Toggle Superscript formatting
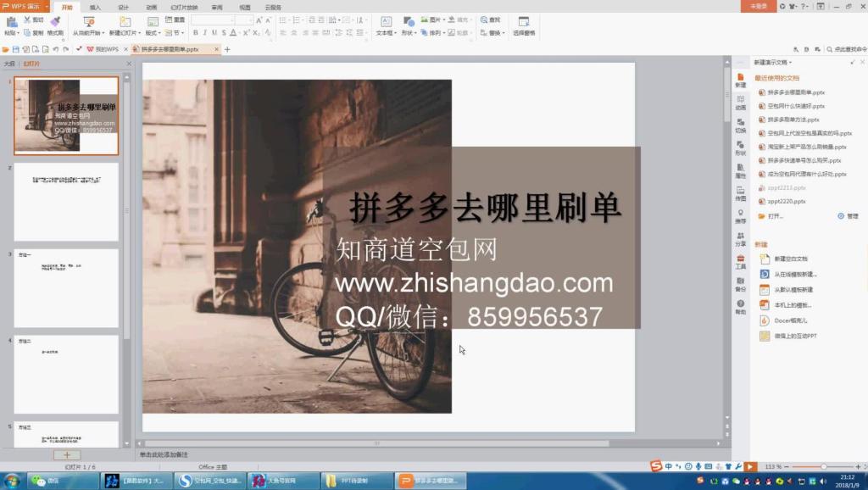Image resolution: width=868 pixels, height=490 pixels. click(x=247, y=33)
